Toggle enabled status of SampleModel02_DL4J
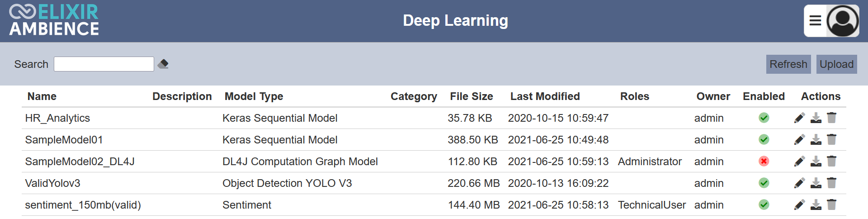This screenshot has height=219, width=868. click(764, 162)
